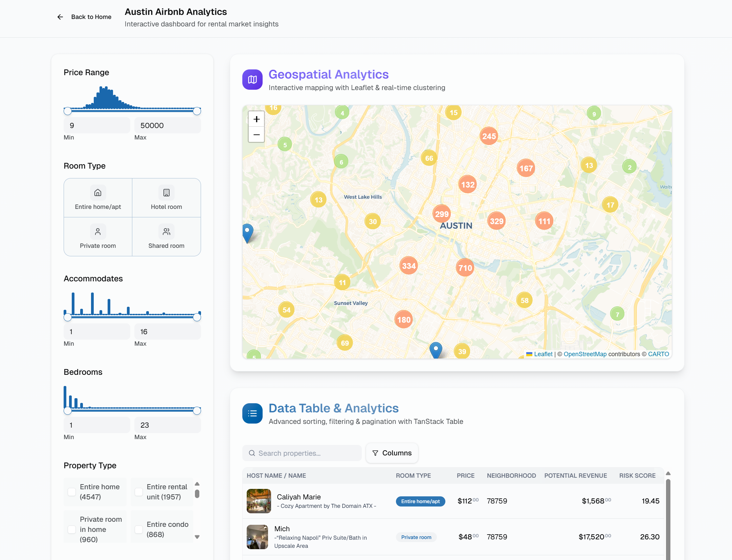Grab the Bedrooms maximum slider handle
732x560 pixels.
click(197, 411)
